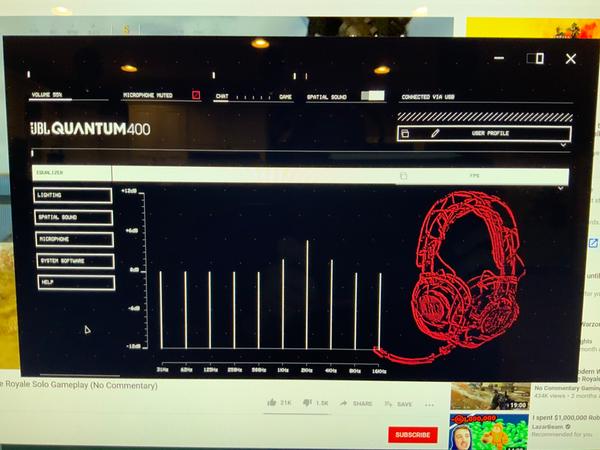Viewport: 600px width, 450px height.
Task: Open the three-dots more actions menu on YouTube
Action: coord(429,405)
